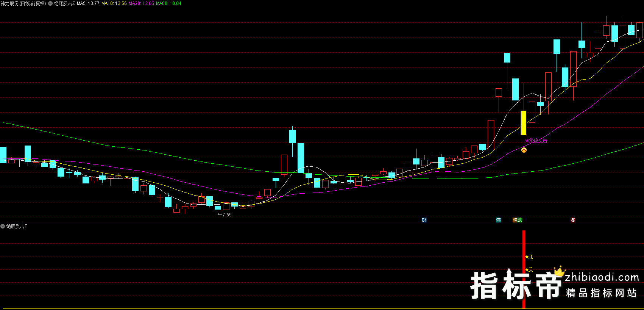Click the MA5: 13.77 value label

point(88,3)
